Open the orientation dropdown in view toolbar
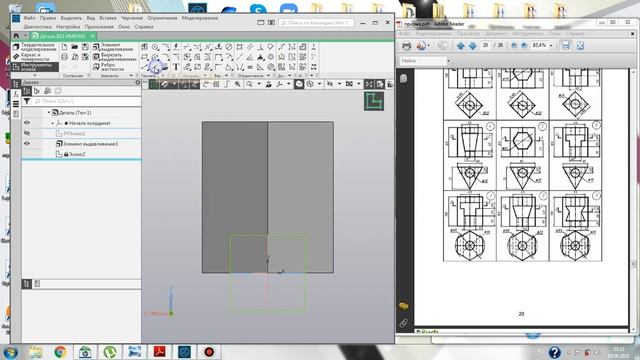 coord(289,84)
